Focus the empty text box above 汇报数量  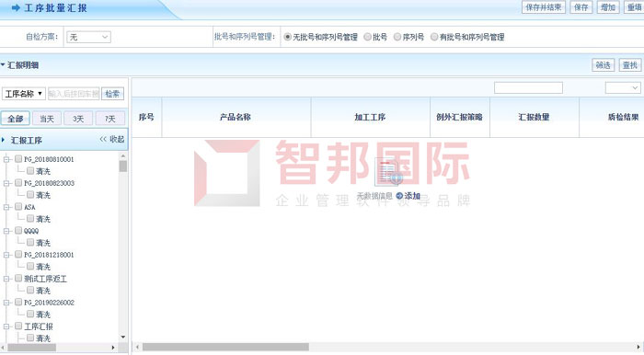[x=528, y=87]
